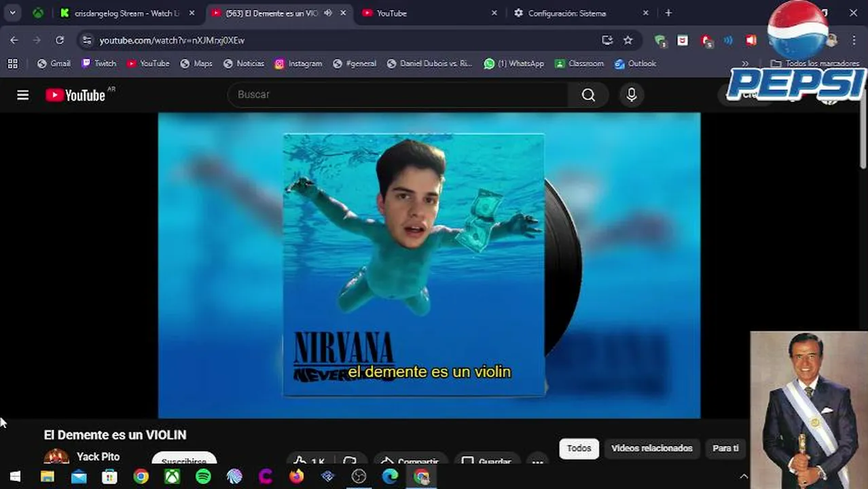Open OBS Studio from the taskbar
The width and height of the screenshot is (868, 489).
pyautogui.click(x=359, y=477)
